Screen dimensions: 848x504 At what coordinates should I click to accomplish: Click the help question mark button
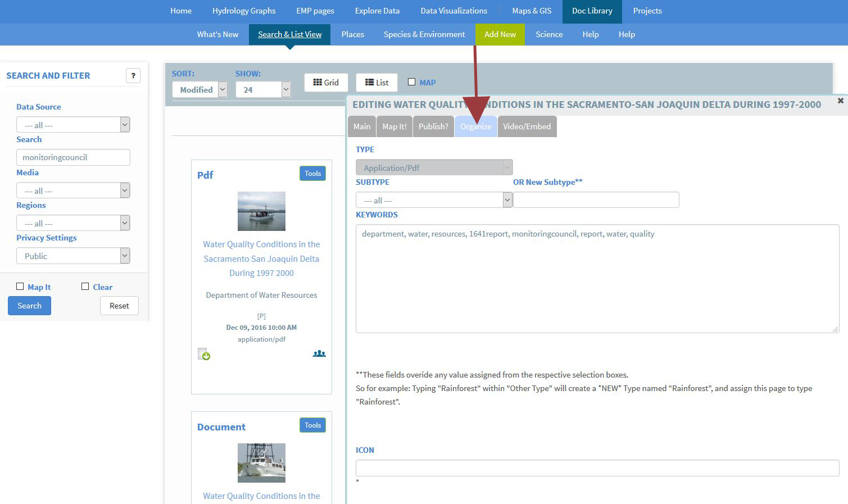(133, 76)
